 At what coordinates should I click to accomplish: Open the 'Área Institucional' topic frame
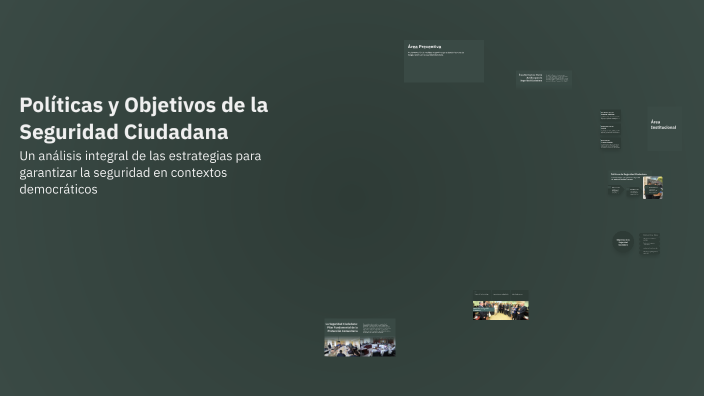click(x=664, y=128)
